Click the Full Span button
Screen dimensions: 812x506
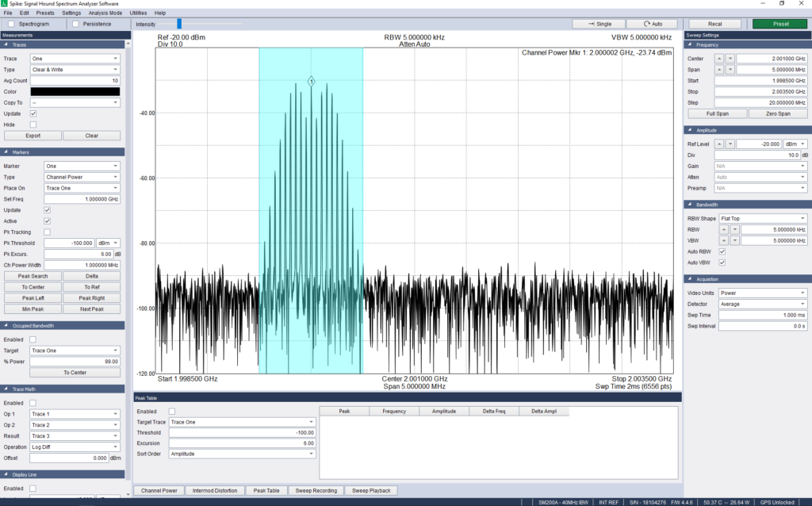716,113
